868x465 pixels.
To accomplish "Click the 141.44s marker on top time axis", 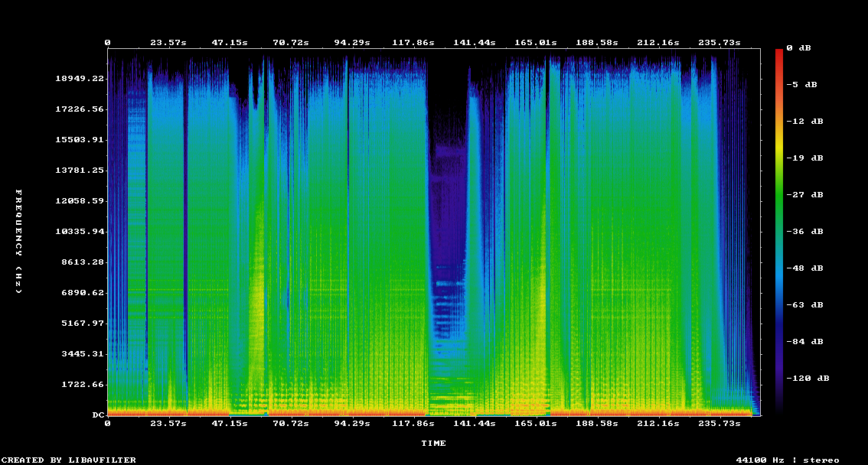I will tap(475, 43).
